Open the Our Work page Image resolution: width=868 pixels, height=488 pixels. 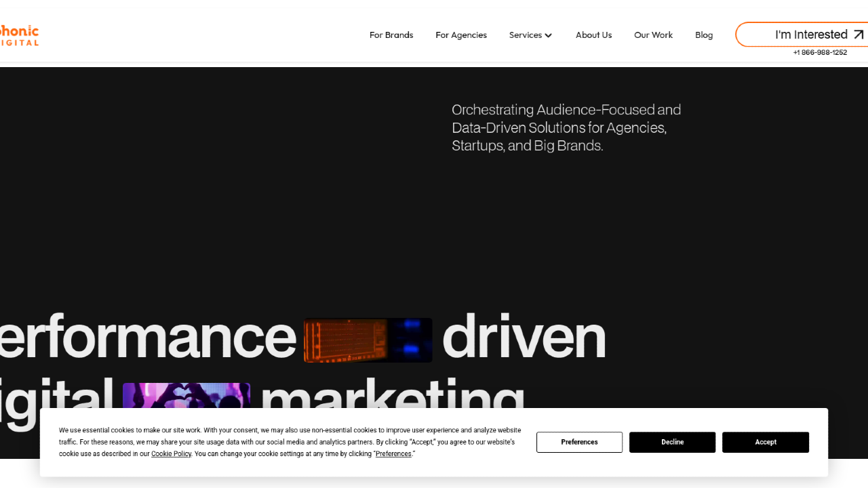[653, 35]
